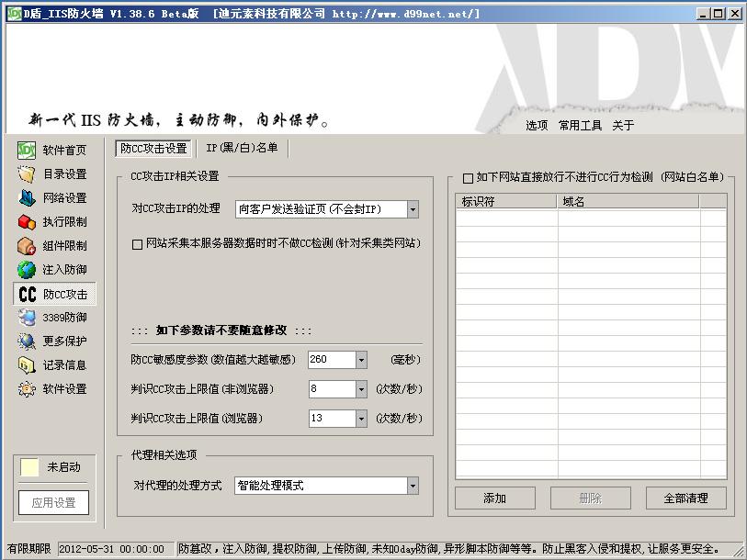
Task: Click the 执行限制 sidebar label
Action: [x=65, y=222]
